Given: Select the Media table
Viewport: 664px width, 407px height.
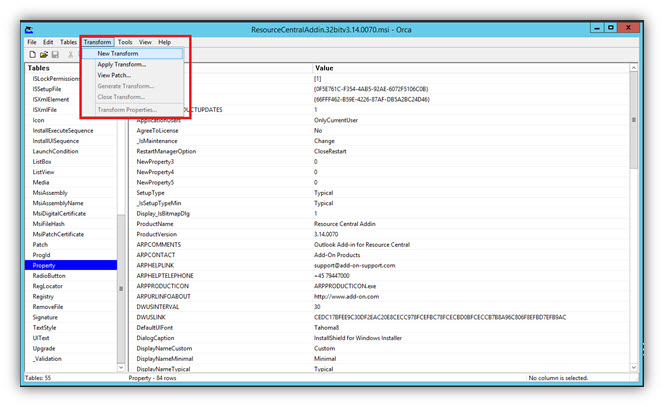Looking at the screenshot, I should tap(41, 182).
